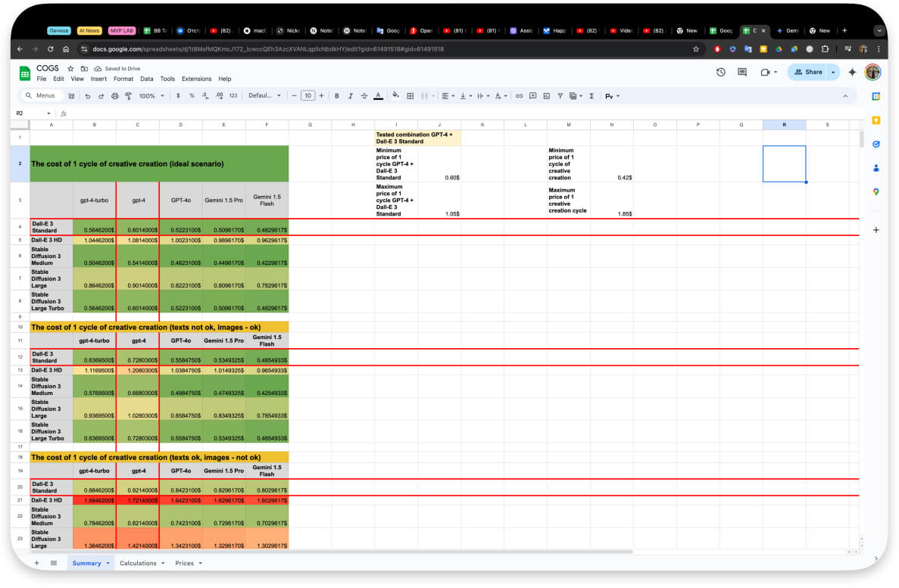Expand the Share options arrow
This screenshot has width=899, height=588.
coord(833,72)
